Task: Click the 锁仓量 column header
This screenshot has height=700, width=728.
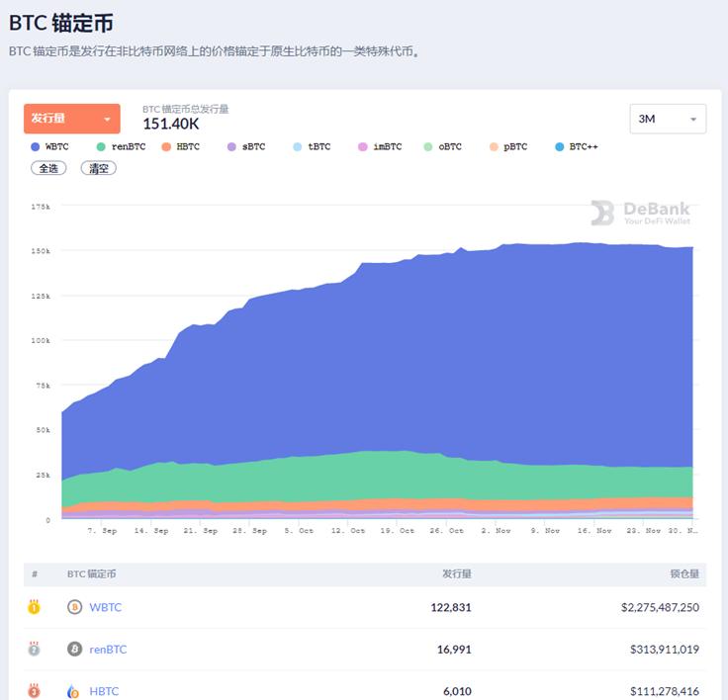Action: [684, 573]
